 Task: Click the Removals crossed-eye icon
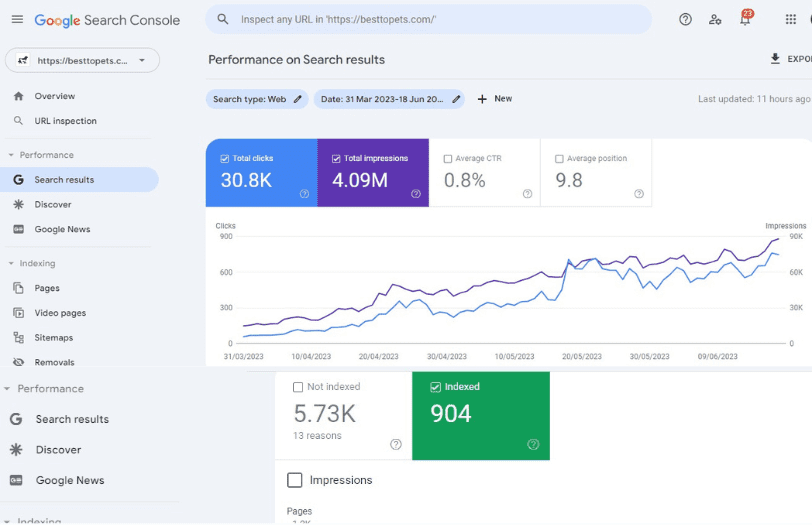19,362
